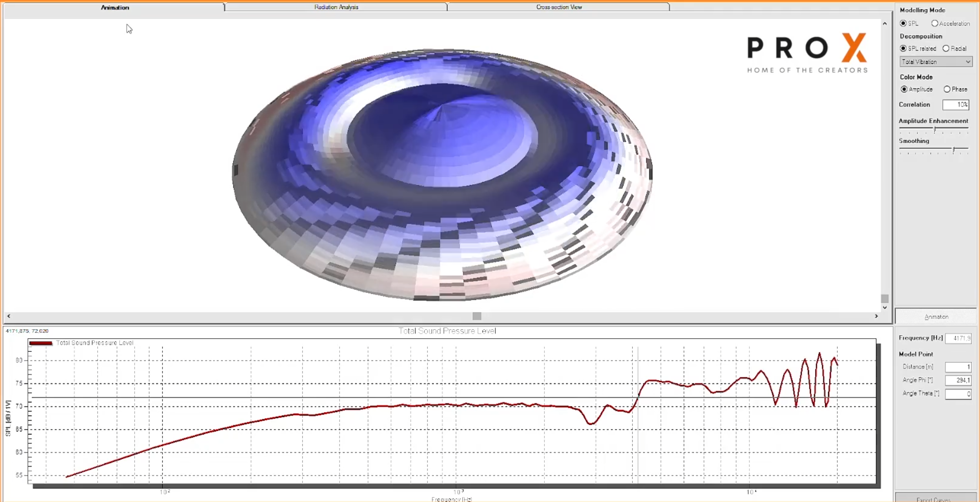Select Acceleration modelling mode
The width and height of the screenshot is (980, 502).
950,23
